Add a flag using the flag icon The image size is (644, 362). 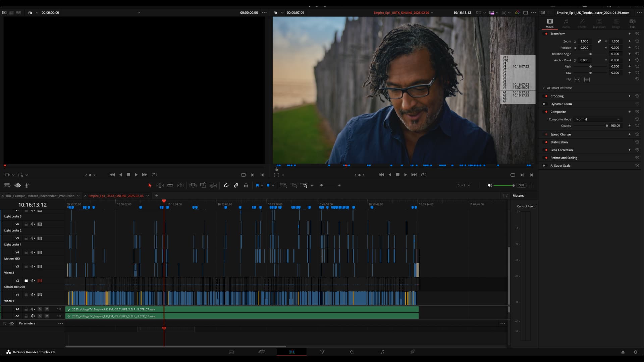pyautogui.click(x=258, y=185)
